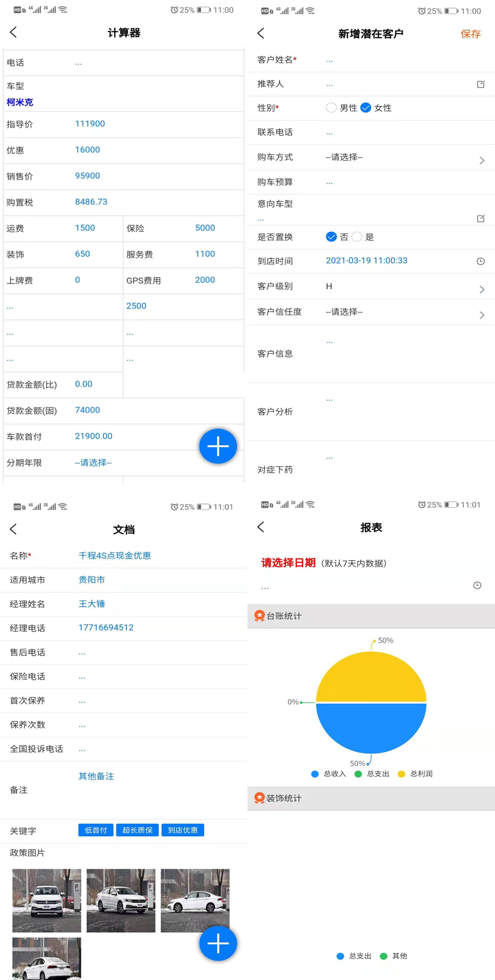Select 男性 gender radio button
This screenshot has height=980, width=495.
pyautogui.click(x=331, y=107)
